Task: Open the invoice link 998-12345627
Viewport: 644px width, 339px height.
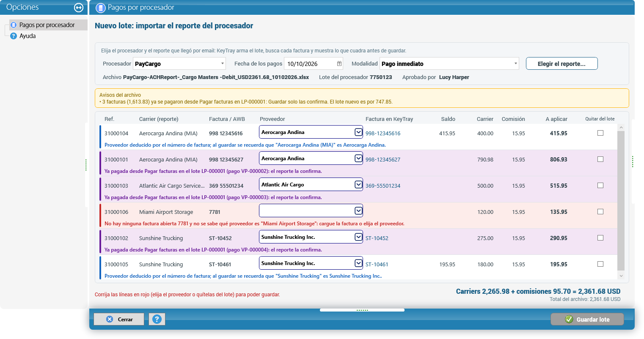Action: tap(383, 159)
